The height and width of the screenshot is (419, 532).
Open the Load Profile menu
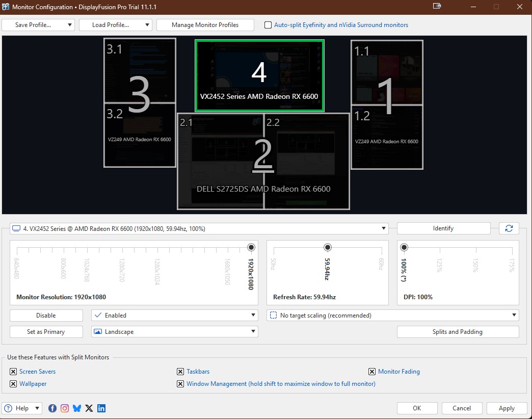pos(115,25)
